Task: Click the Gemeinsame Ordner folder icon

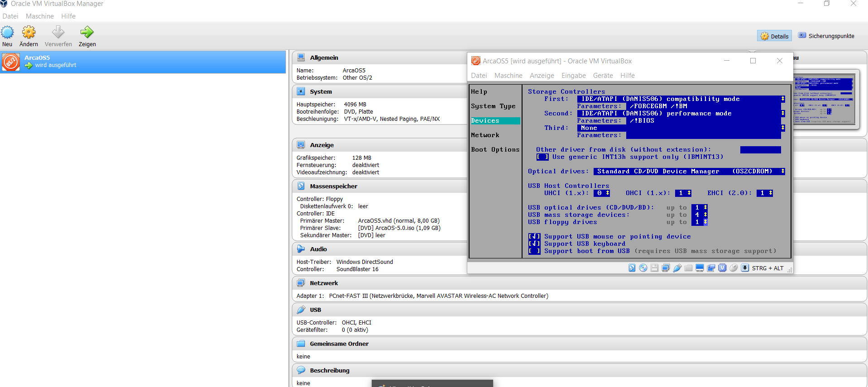Action: pyautogui.click(x=301, y=344)
